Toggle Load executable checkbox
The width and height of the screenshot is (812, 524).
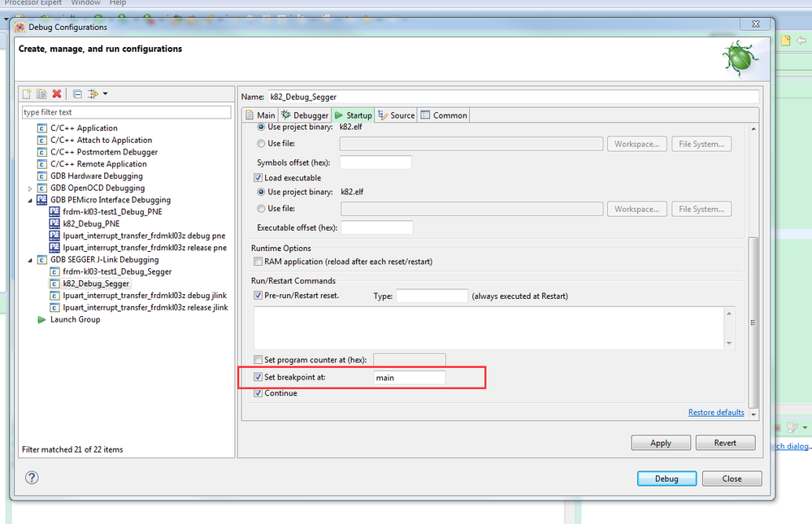258,178
